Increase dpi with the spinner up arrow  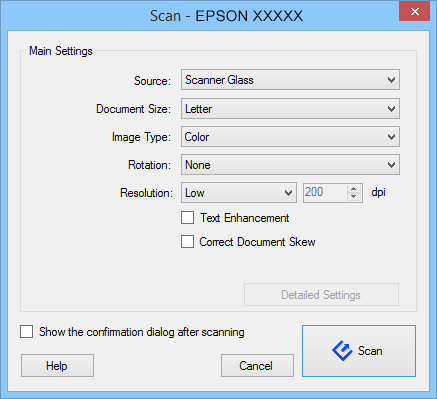354,188
